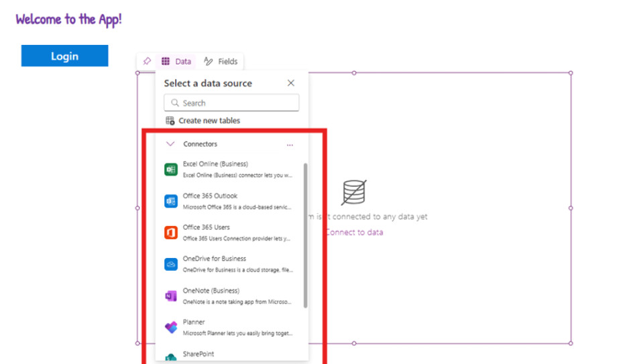The width and height of the screenshot is (625, 364).
Task: Click the form's right-middle resize handle
Action: coord(571,208)
